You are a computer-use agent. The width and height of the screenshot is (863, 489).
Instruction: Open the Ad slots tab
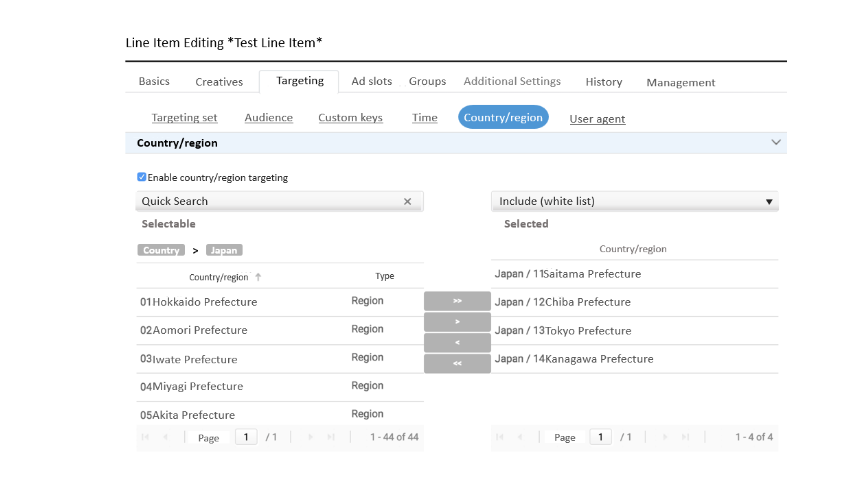(x=371, y=81)
